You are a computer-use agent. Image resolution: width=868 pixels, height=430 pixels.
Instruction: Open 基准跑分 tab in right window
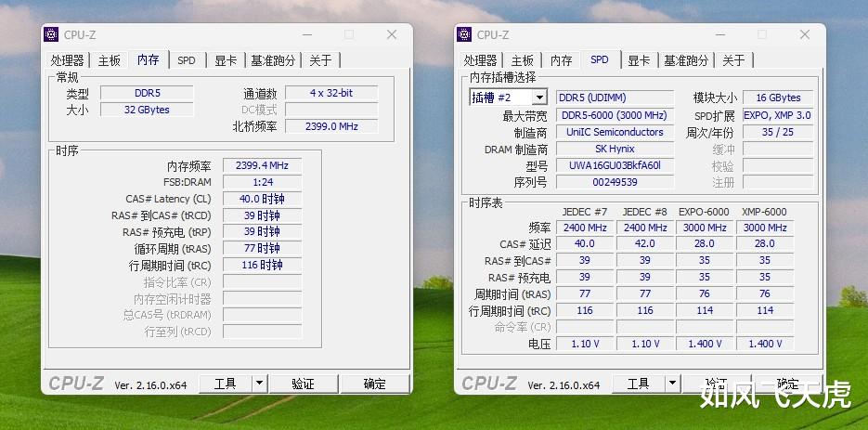coord(686,60)
